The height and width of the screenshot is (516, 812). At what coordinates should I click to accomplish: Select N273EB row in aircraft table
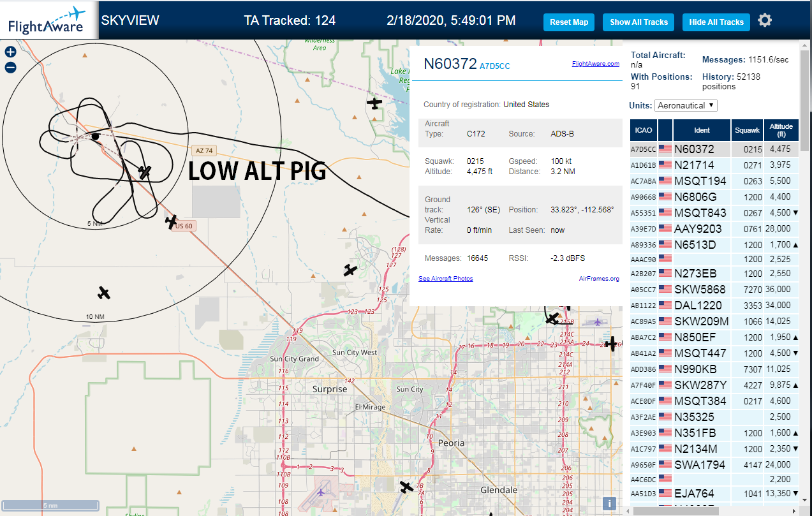pos(714,273)
